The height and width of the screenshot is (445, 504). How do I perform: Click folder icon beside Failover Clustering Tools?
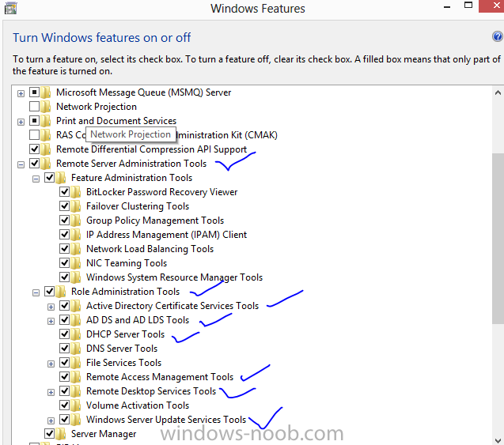click(75, 206)
